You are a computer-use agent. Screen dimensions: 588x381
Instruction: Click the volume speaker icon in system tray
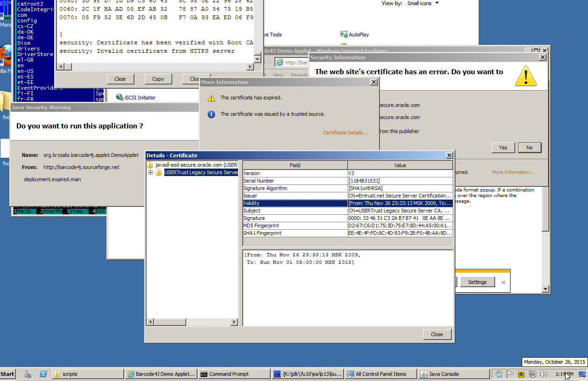coord(543,374)
